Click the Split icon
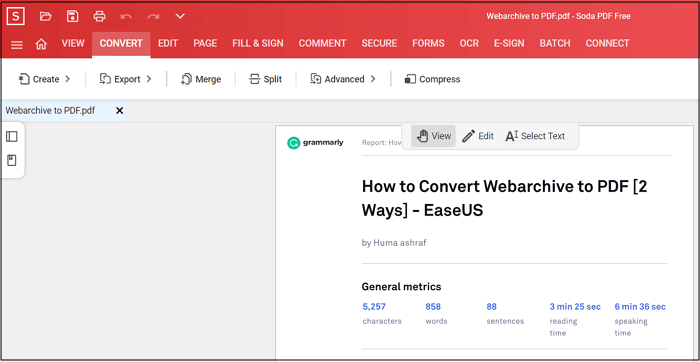 pos(254,79)
